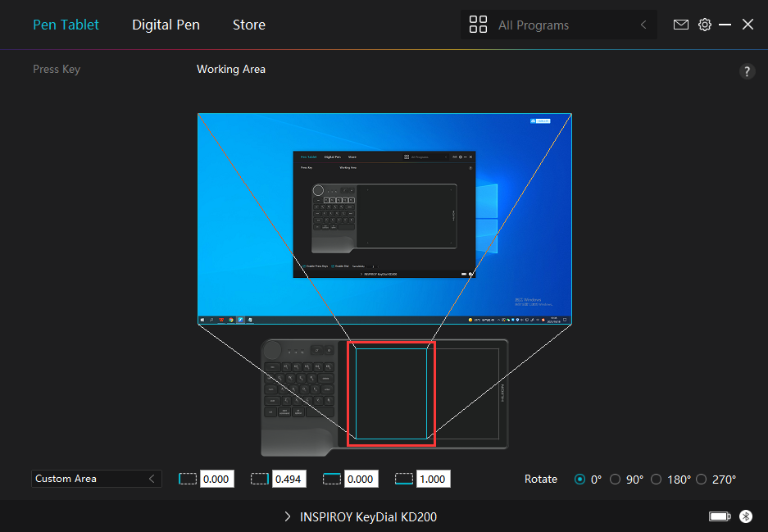The image size is (768, 532).
Task: Open the All Programs dropdown
Action: 559,25
